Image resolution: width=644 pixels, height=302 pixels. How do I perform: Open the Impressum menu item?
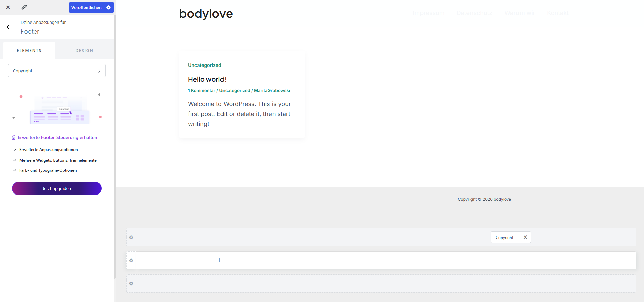tap(429, 13)
